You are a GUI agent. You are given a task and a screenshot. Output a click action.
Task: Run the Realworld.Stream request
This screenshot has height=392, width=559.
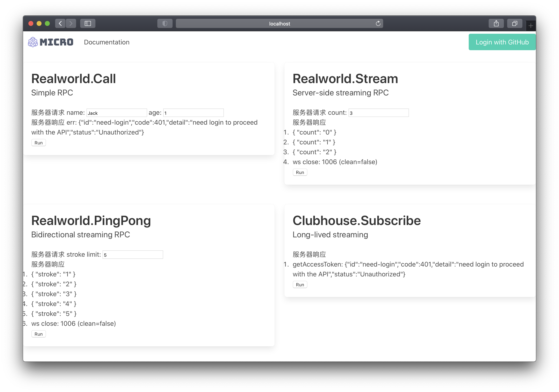[x=300, y=172]
